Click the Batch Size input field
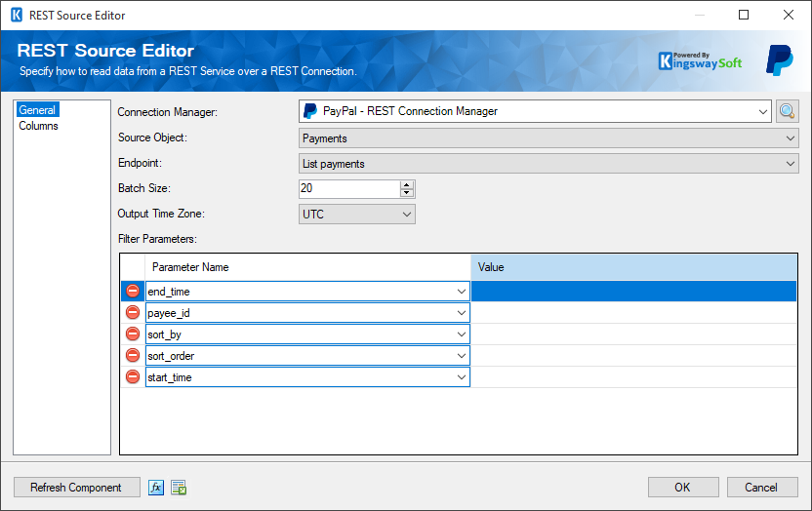The image size is (812, 511). coord(349,189)
